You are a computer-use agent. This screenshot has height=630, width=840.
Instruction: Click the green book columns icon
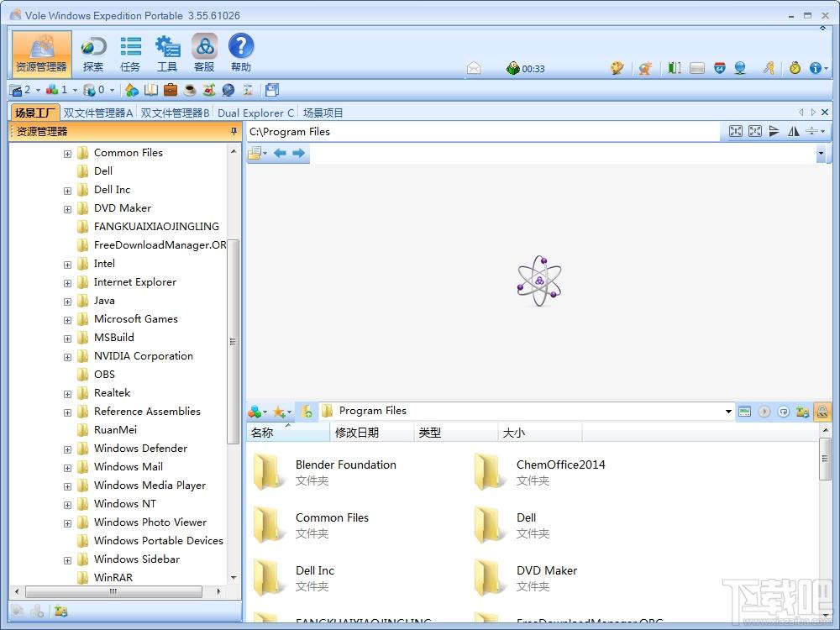click(675, 68)
